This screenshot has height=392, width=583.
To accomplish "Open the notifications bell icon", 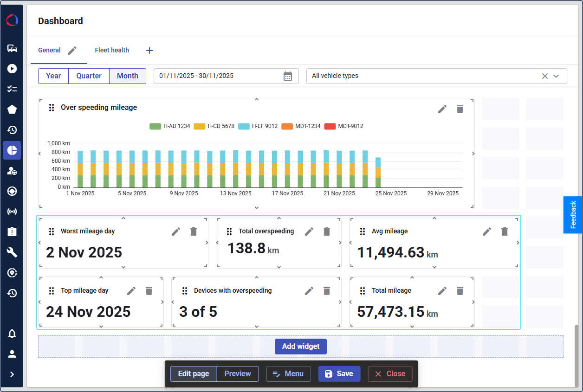I will (x=12, y=334).
